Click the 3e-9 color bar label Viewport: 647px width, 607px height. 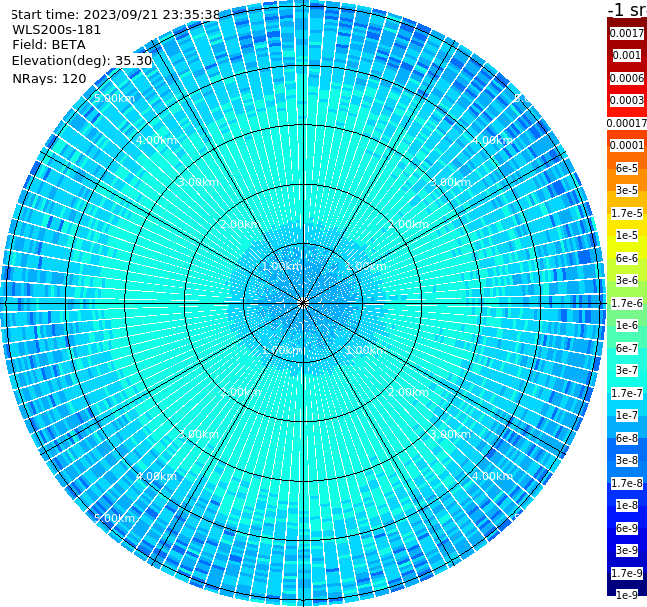tap(627, 550)
